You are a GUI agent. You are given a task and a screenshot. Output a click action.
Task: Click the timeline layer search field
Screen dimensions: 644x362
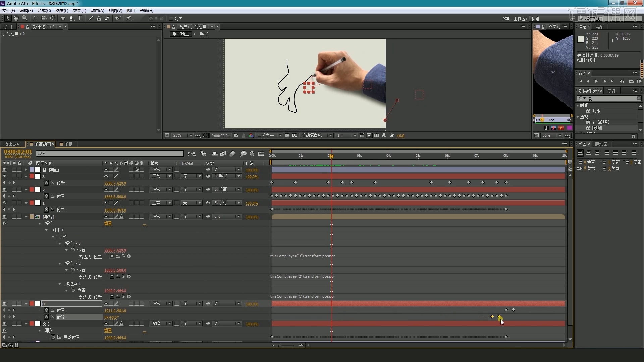110,154
